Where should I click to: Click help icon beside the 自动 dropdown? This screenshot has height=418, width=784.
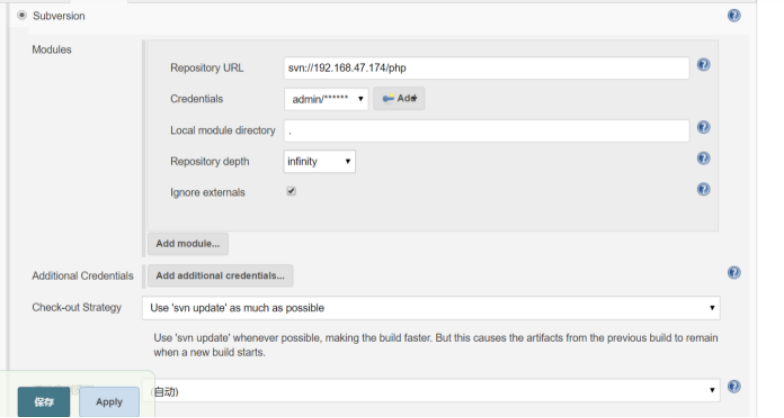point(734,387)
